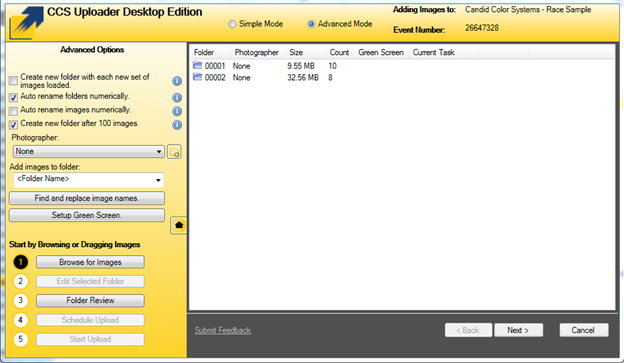The height and width of the screenshot is (363, 624).
Task: Select Simple Mode radio button
Action: tap(232, 24)
